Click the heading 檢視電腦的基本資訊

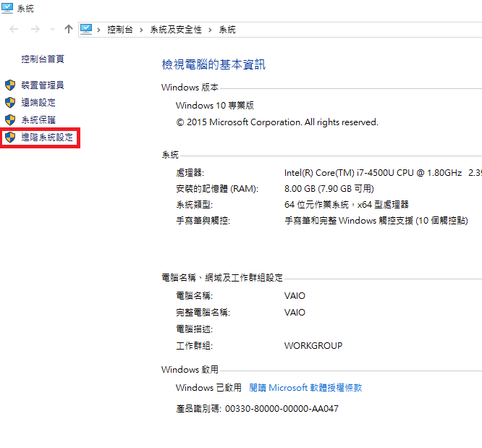(213, 64)
